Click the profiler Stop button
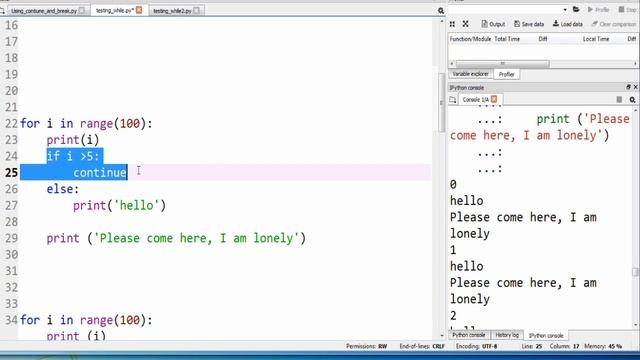Screen dimensions: 640x360 coord(627,9)
